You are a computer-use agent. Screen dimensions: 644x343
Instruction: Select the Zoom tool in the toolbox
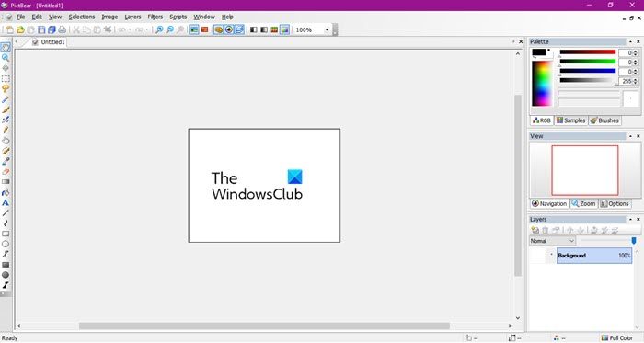click(x=6, y=57)
